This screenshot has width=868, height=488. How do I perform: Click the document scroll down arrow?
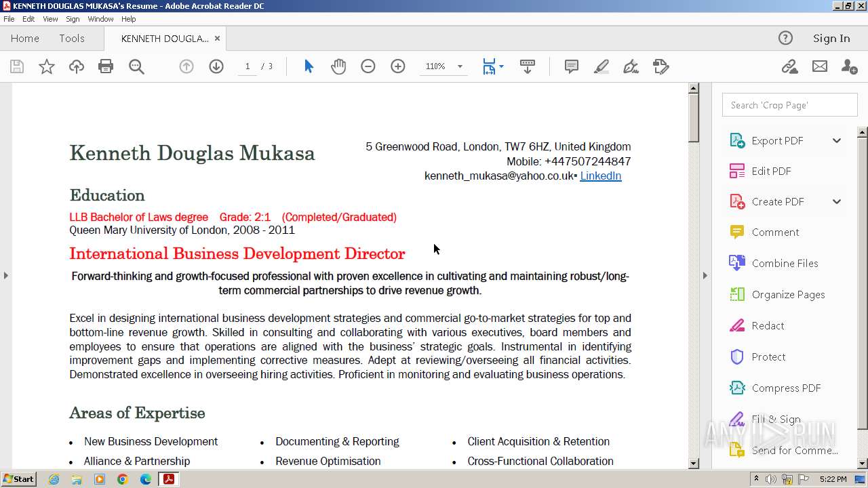(x=694, y=464)
